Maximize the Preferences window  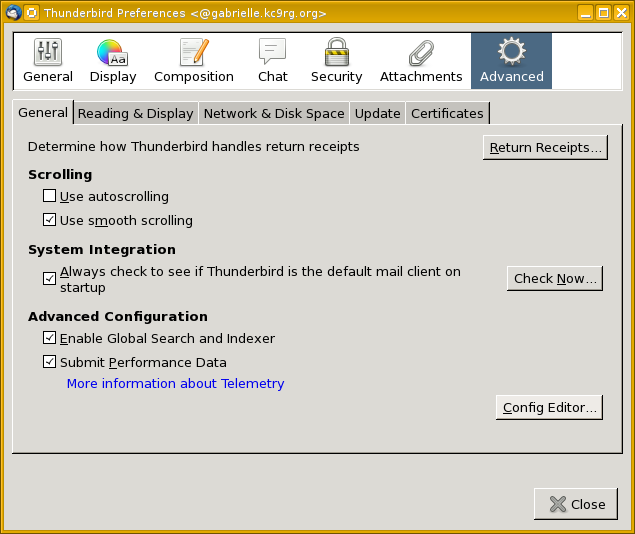603,13
